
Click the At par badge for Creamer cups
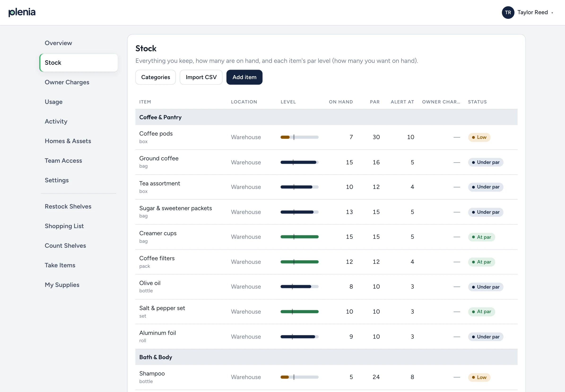tap(481, 237)
